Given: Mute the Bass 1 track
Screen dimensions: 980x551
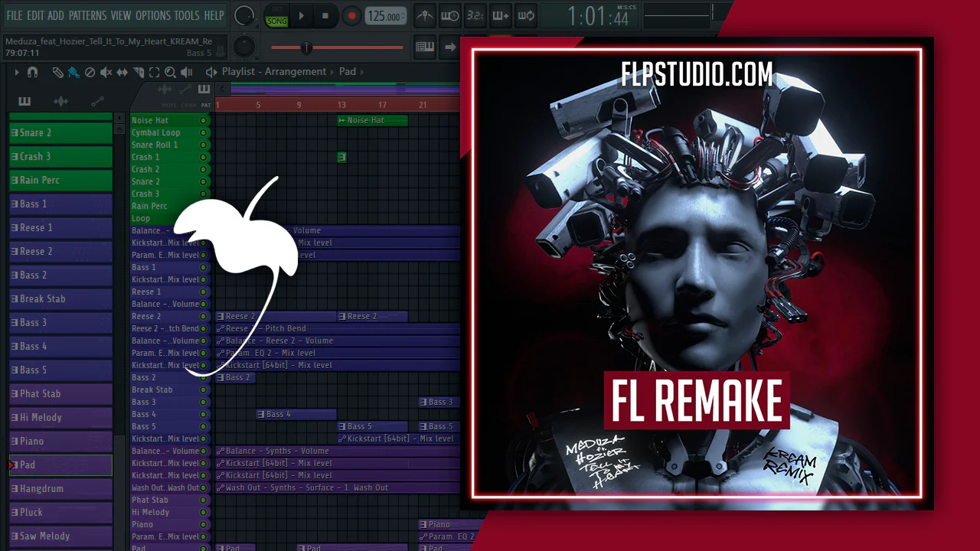Looking at the screenshot, I should click(204, 268).
